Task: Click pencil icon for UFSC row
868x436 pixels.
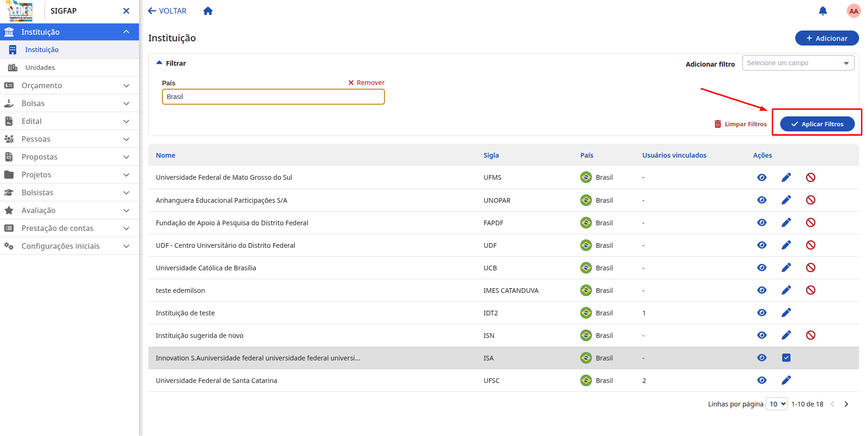Action: (786, 380)
